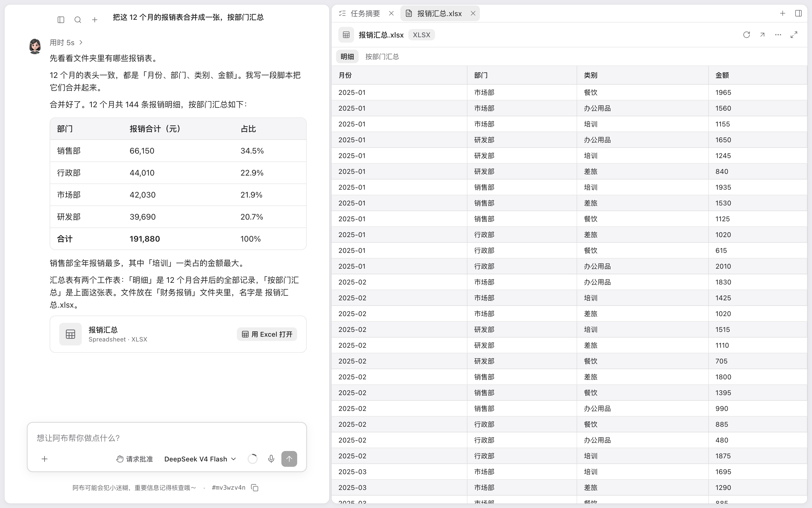Select the 报销汇总.xlsx tab
812x508 pixels.
coord(439,14)
